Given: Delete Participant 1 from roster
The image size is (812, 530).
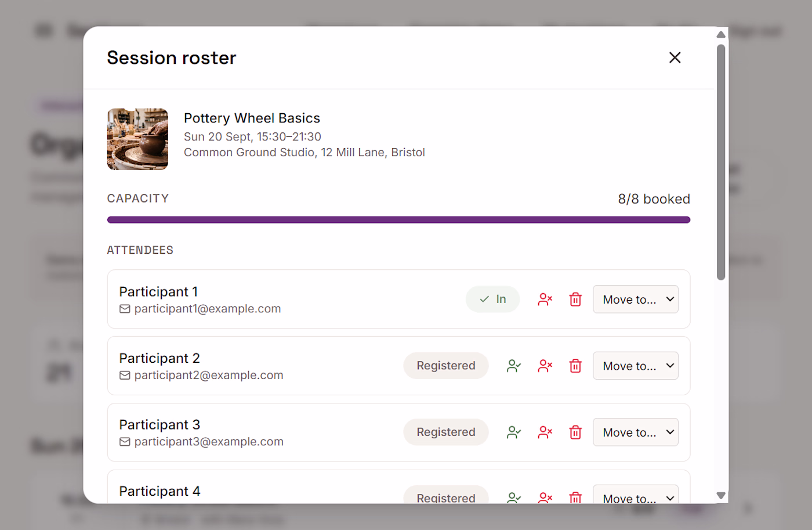Looking at the screenshot, I should pyautogui.click(x=575, y=300).
